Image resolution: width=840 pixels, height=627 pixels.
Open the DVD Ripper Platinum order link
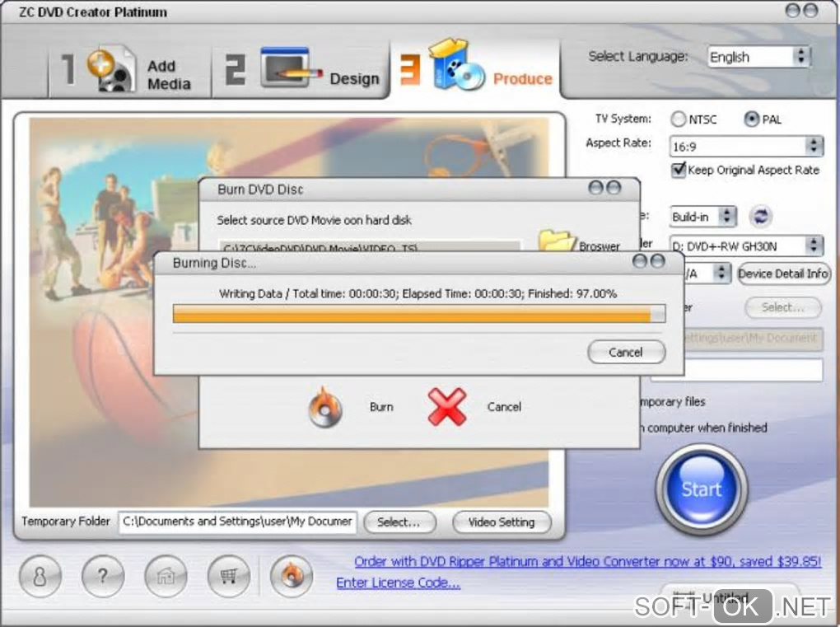[x=587, y=562]
